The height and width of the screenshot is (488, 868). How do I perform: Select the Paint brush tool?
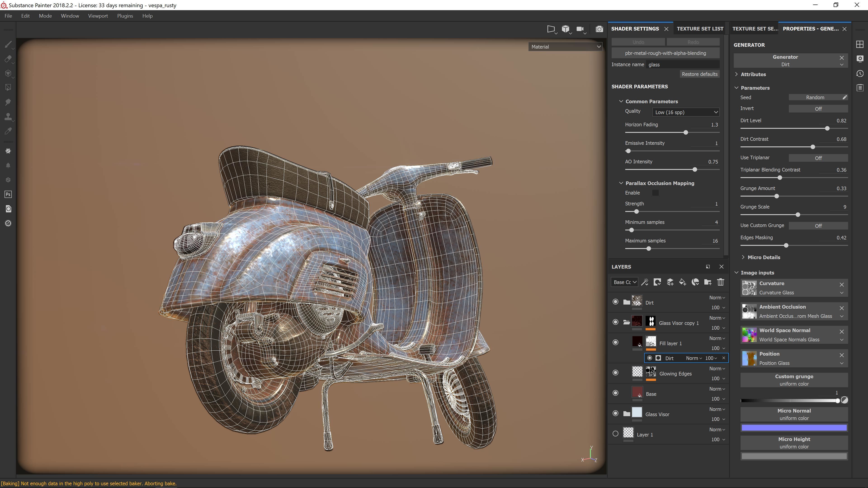point(8,45)
